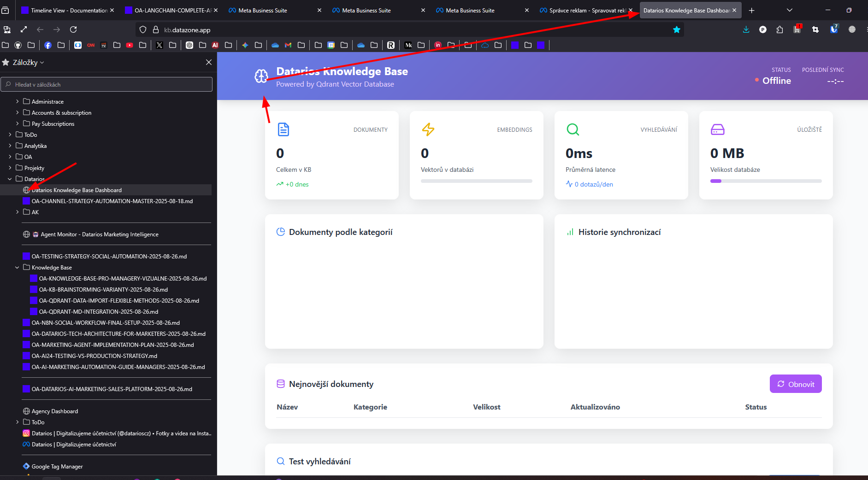This screenshot has height=480, width=868.
Task: Click the Velikost databáze storage progress bar
Action: 766,181
